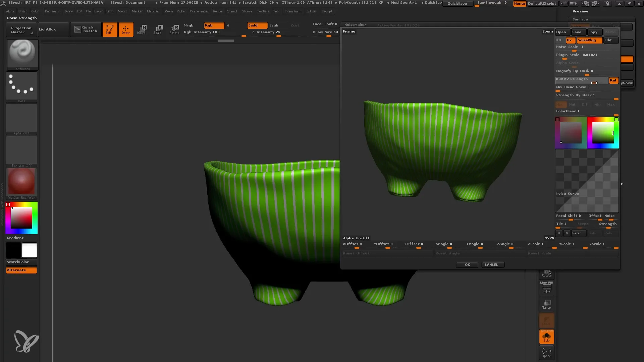Screen dimensions: 644x362
Task: Click the UV tab in Surface panel
Action: coord(569,40)
